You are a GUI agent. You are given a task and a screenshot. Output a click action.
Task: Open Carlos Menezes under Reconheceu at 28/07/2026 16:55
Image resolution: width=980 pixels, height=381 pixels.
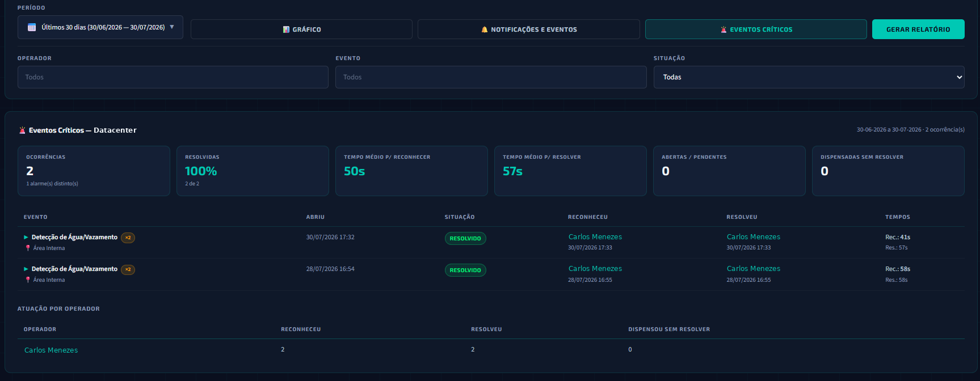595,269
